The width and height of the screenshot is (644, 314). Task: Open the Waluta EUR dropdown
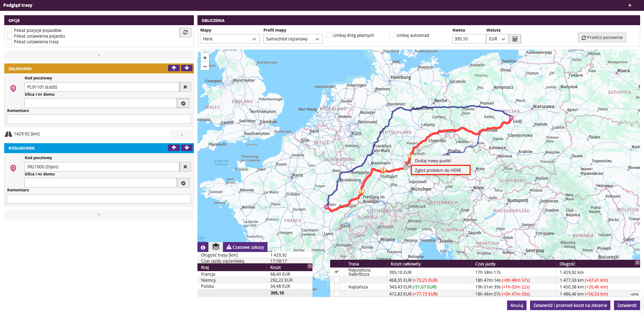click(x=497, y=39)
